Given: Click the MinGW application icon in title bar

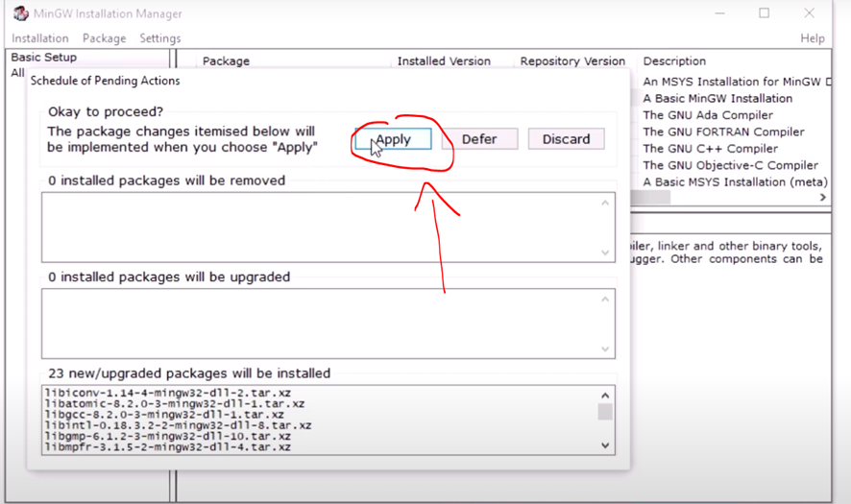Looking at the screenshot, I should tap(20, 13).
